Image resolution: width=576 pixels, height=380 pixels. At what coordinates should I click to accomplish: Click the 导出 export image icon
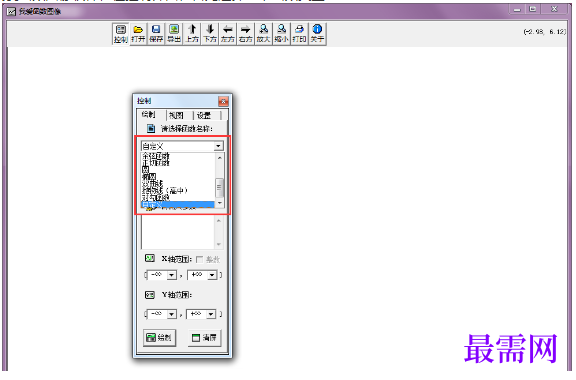click(x=174, y=33)
